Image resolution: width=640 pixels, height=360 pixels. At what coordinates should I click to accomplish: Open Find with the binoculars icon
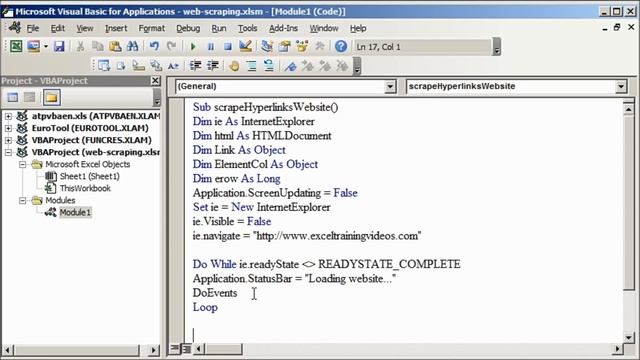point(133,47)
